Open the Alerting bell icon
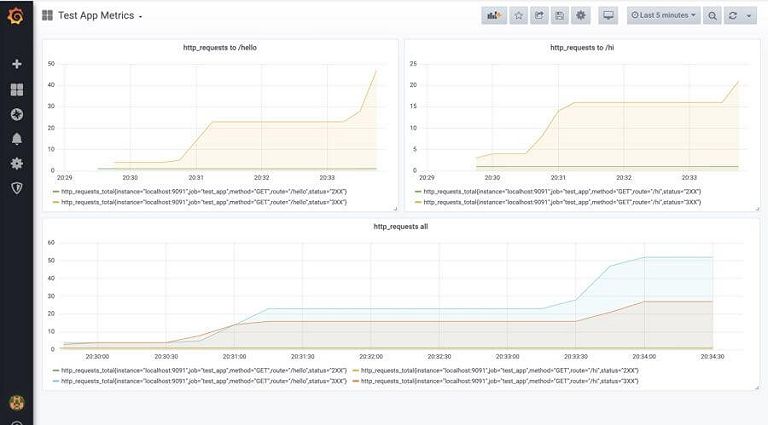Screen dimensions: 768x425 (17, 139)
